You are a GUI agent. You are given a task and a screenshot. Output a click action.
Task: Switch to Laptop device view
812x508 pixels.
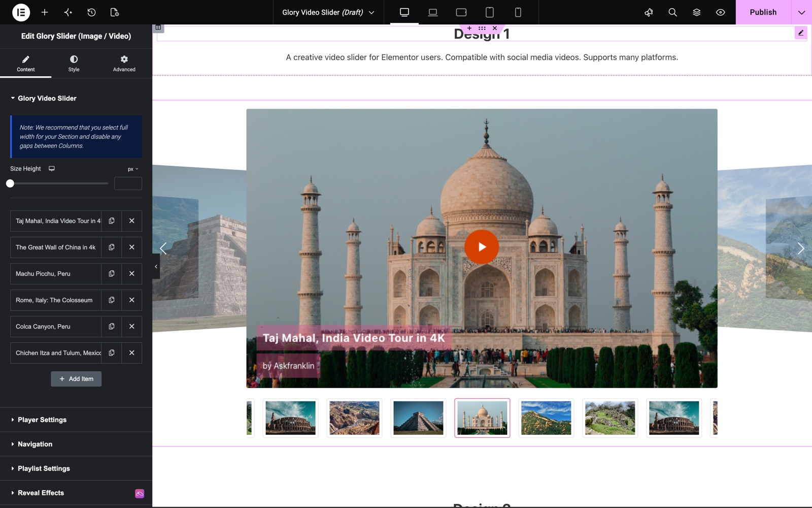(433, 12)
